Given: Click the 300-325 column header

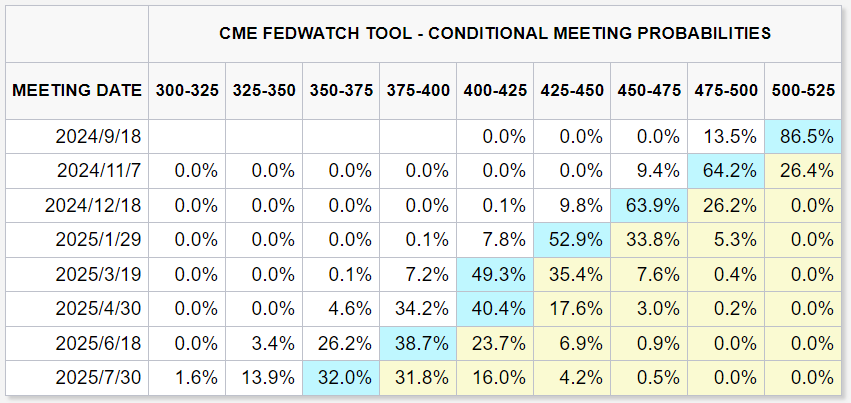Looking at the screenshot, I should coord(187,90).
